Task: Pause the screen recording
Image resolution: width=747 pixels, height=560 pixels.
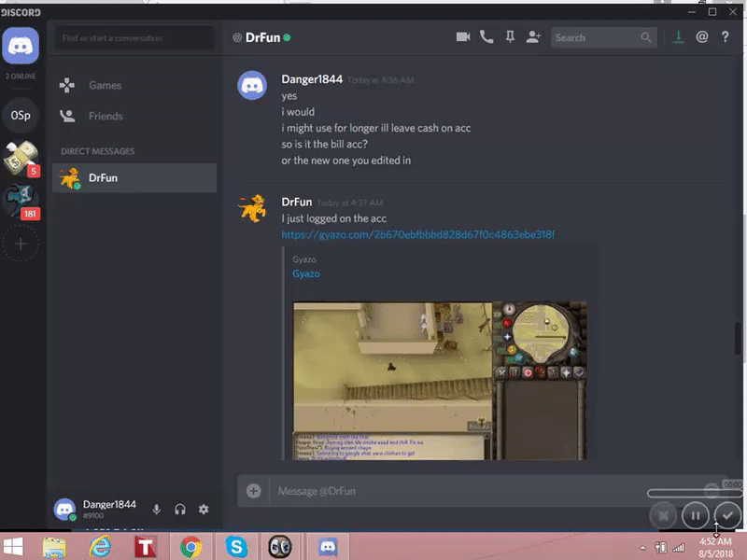Action: click(x=695, y=515)
